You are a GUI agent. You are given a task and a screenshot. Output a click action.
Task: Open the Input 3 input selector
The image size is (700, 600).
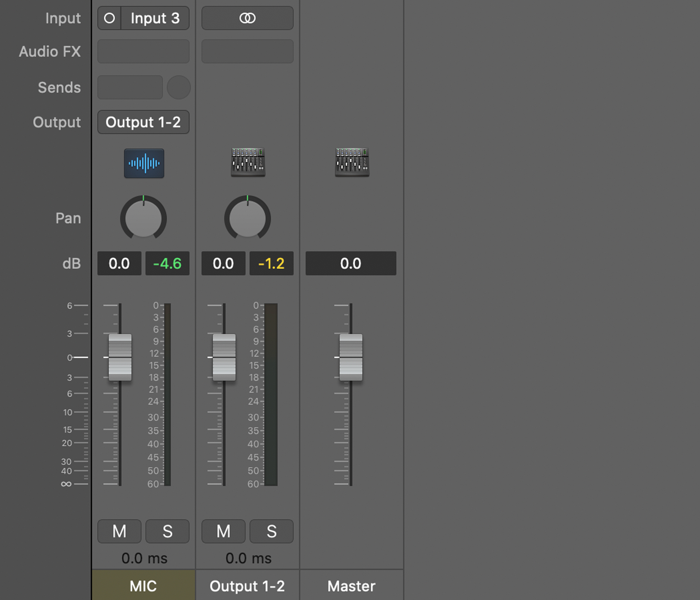click(155, 18)
